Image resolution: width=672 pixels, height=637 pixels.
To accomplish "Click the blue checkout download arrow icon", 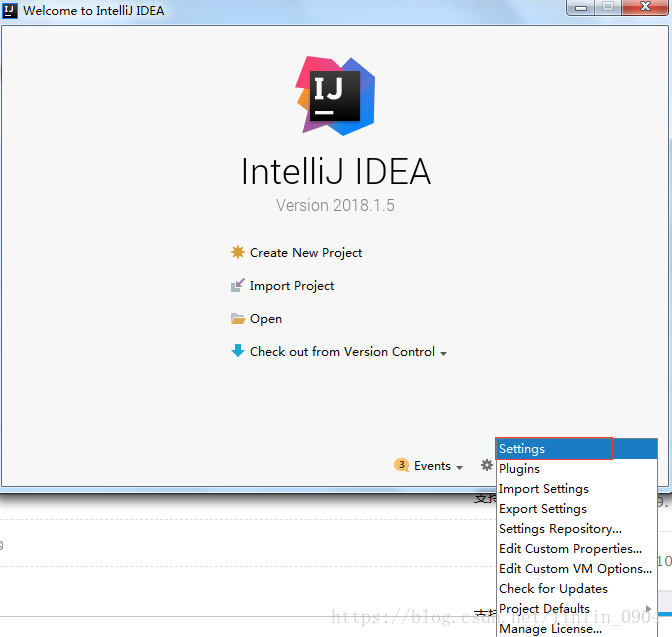I will click(238, 351).
